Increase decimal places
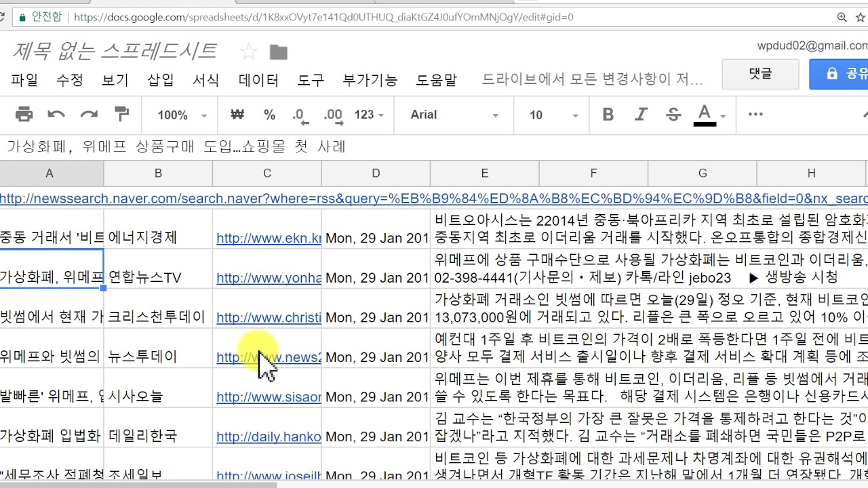The width and height of the screenshot is (868, 488). coord(333,115)
